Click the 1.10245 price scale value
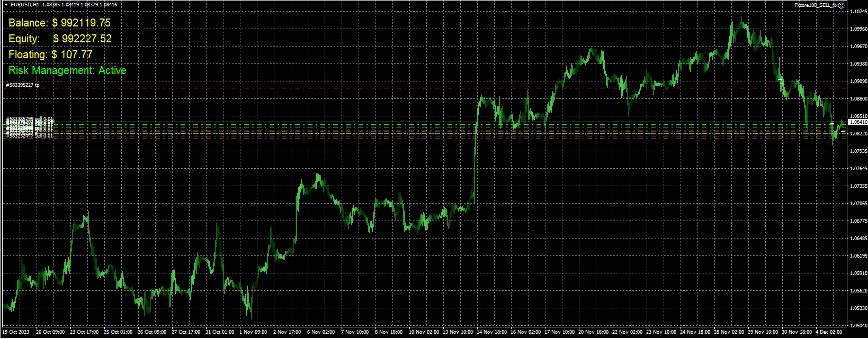The image size is (868, 339). [858, 12]
